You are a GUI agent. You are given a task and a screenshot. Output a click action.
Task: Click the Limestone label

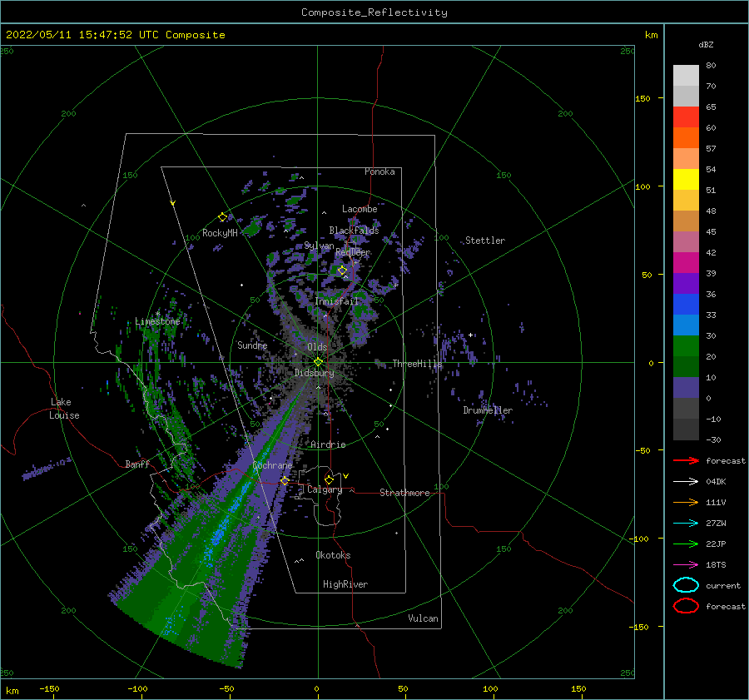coord(157,321)
